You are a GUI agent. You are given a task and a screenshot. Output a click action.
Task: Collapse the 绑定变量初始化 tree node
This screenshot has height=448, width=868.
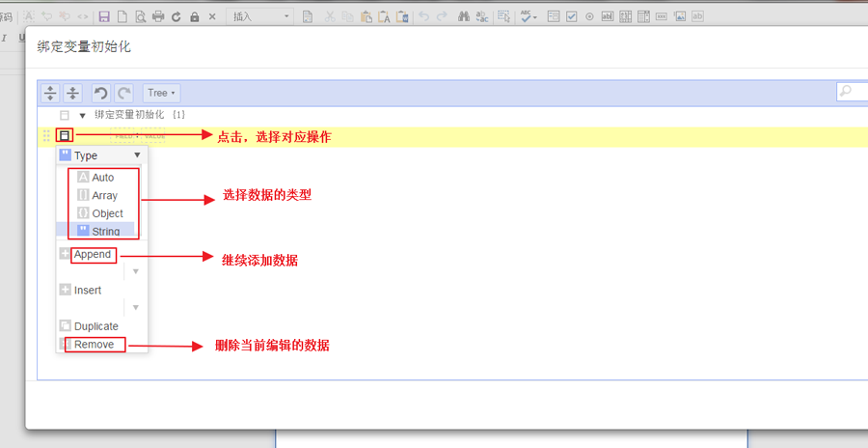(83, 115)
